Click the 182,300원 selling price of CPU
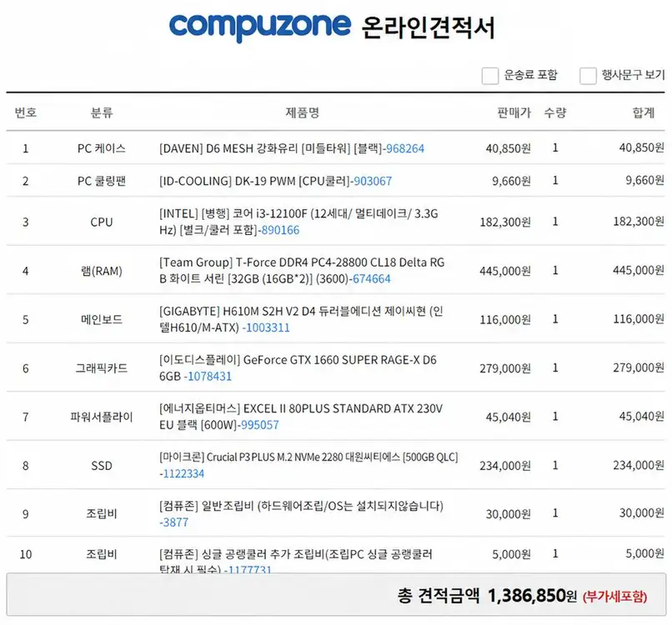This screenshot has height=625, width=672. [x=505, y=222]
